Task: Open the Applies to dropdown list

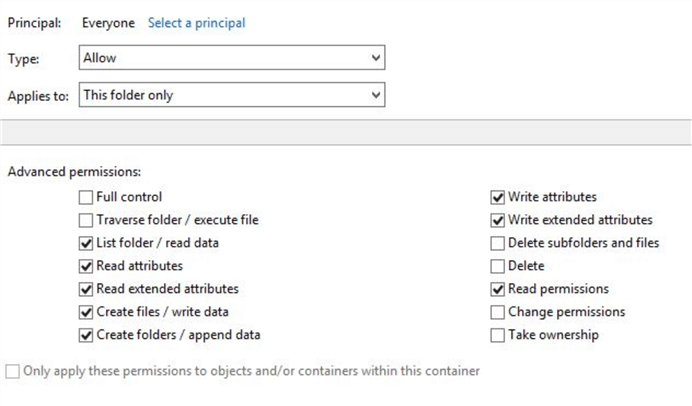Action: tap(232, 95)
